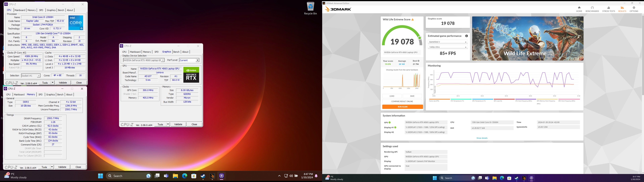The image size is (644, 182).
Task: Click info icon next to Estimated game performance
Action: click(x=467, y=36)
